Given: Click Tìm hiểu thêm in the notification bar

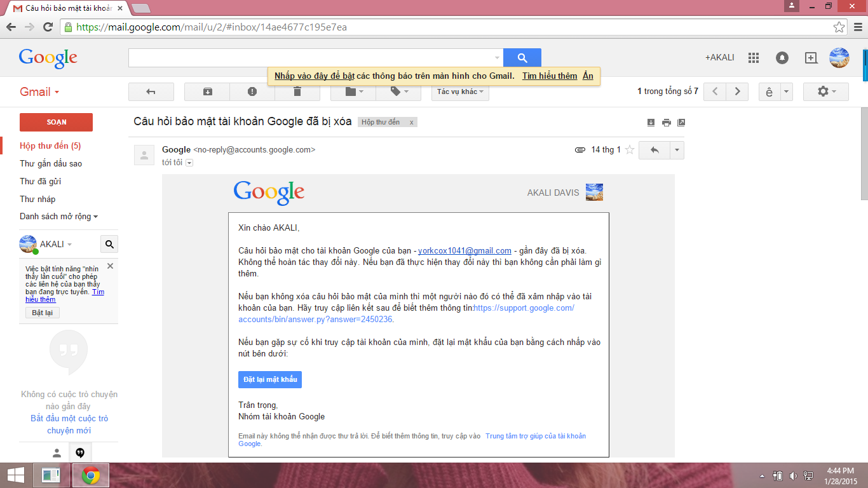Looking at the screenshot, I should coord(550,76).
